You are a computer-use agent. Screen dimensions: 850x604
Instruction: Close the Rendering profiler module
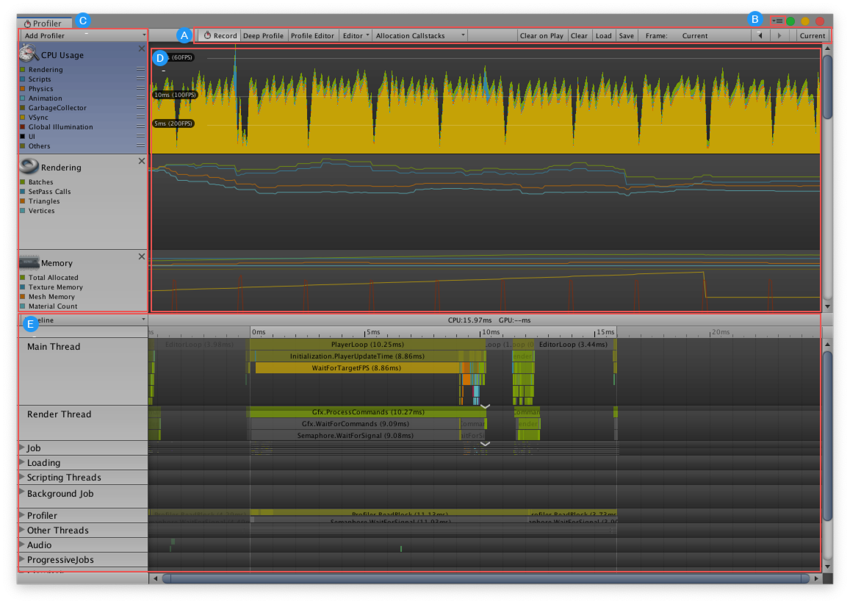click(141, 160)
